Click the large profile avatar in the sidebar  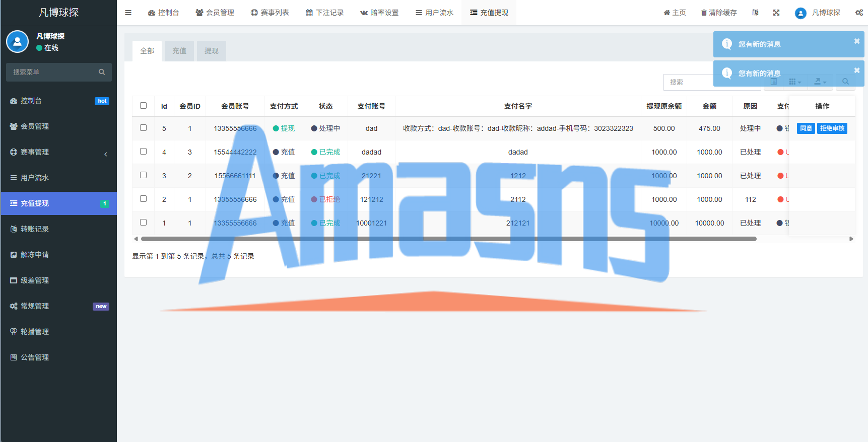click(x=18, y=42)
